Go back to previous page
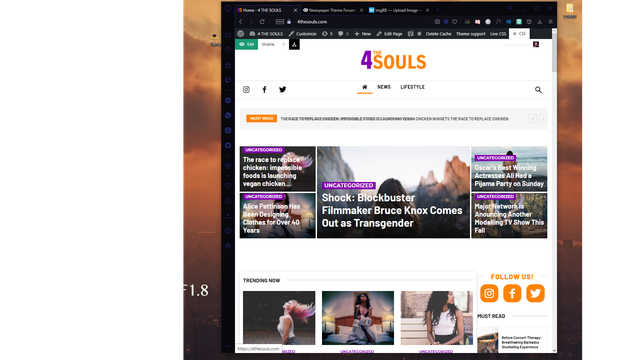This screenshot has height=360, width=640. tap(241, 22)
